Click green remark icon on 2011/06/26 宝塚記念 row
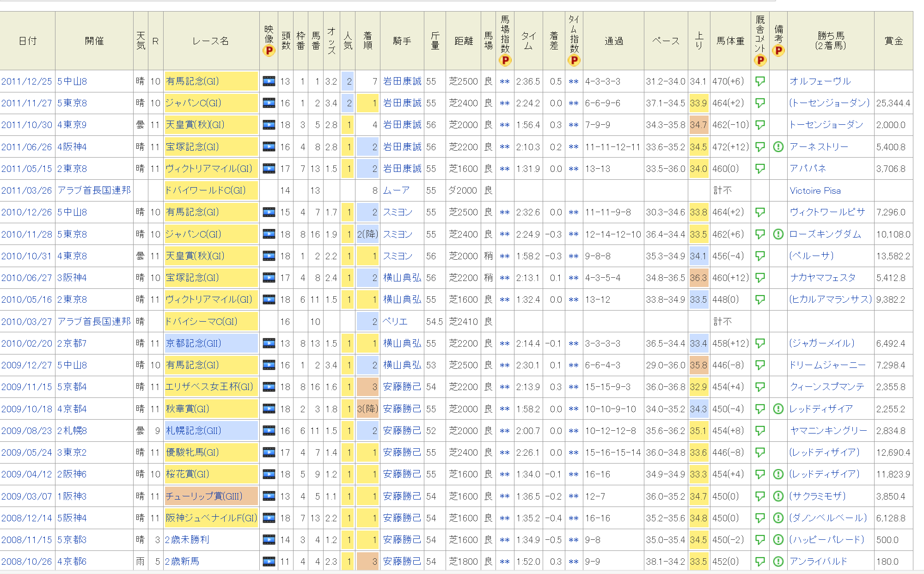The height and width of the screenshot is (574, 924). pos(778,147)
